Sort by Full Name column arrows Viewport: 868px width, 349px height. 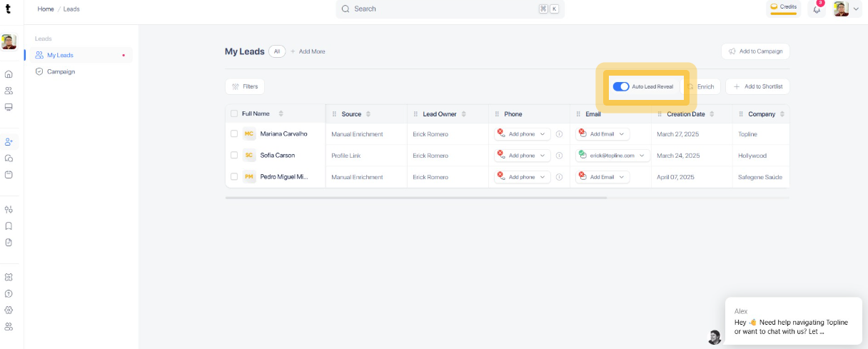click(281, 114)
